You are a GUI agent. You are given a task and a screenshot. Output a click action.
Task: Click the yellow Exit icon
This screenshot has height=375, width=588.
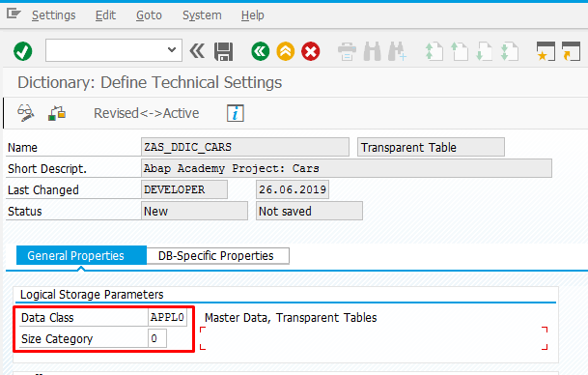pos(286,51)
